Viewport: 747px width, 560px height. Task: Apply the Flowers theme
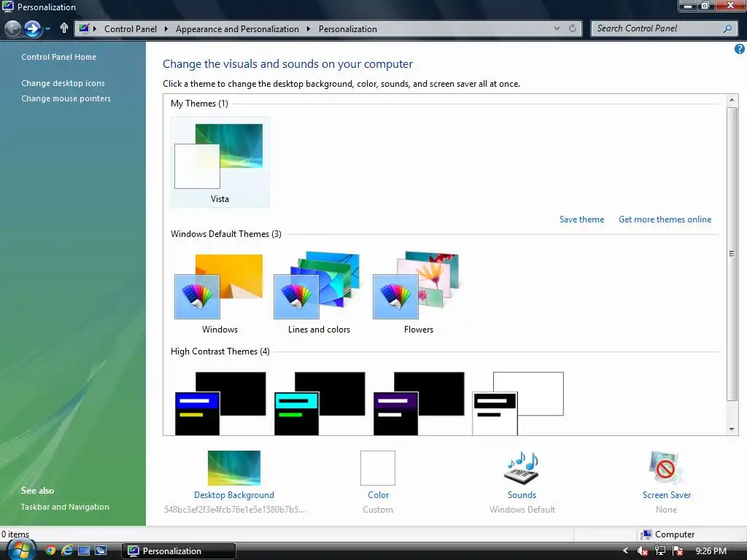(x=418, y=292)
